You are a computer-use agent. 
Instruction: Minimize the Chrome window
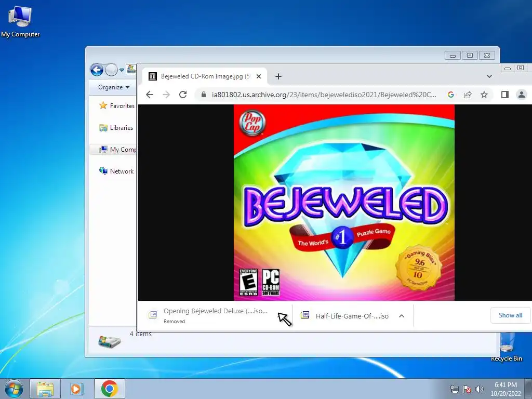[508, 68]
